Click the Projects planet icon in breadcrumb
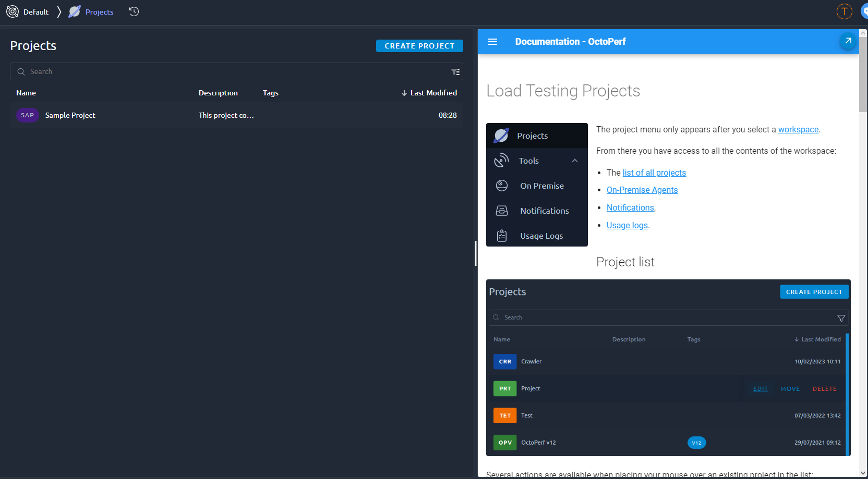This screenshot has width=868, height=479. coord(75,11)
